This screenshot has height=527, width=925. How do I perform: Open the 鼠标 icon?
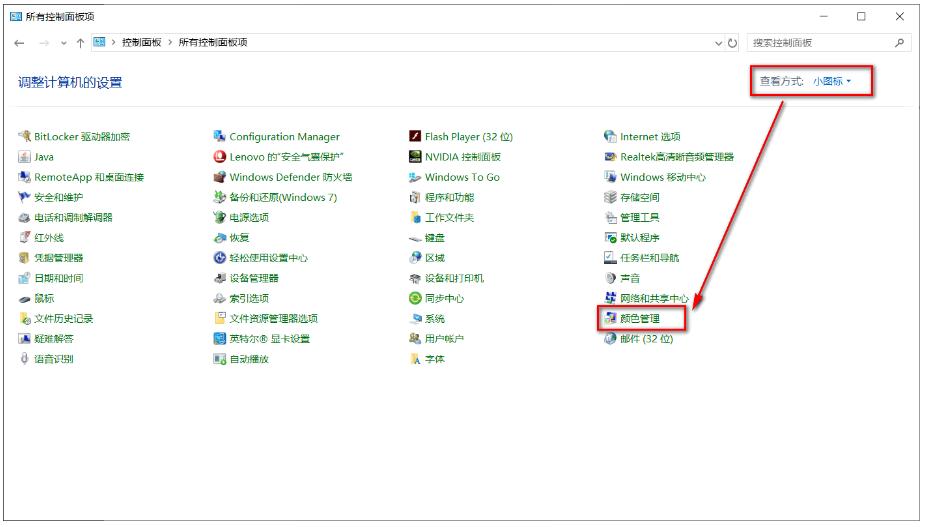[24, 299]
